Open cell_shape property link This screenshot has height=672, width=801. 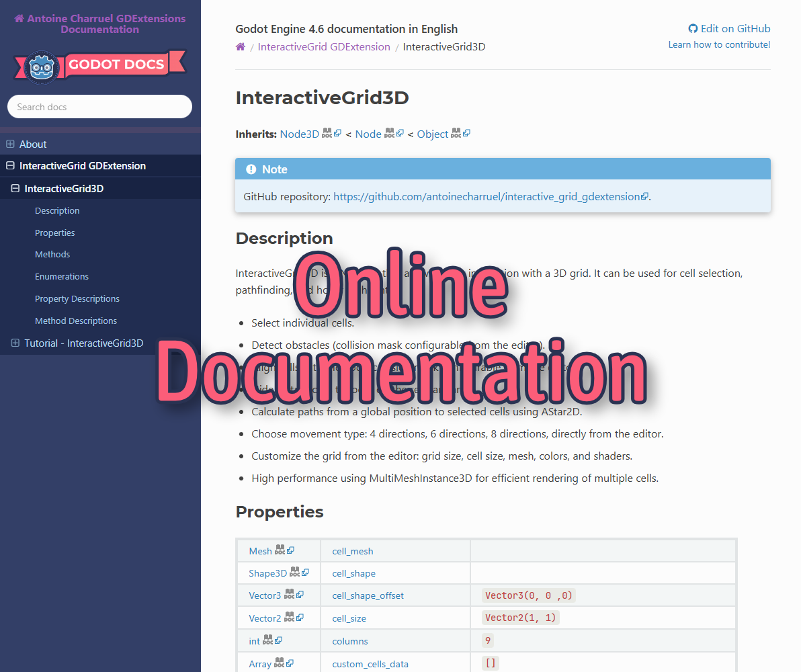click(x=353, y=573)
